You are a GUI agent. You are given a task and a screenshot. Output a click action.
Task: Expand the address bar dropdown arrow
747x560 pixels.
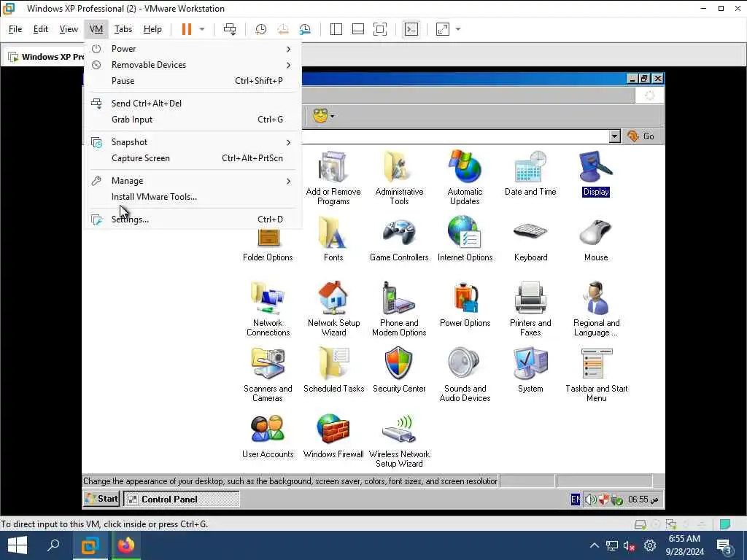(614, 136)
